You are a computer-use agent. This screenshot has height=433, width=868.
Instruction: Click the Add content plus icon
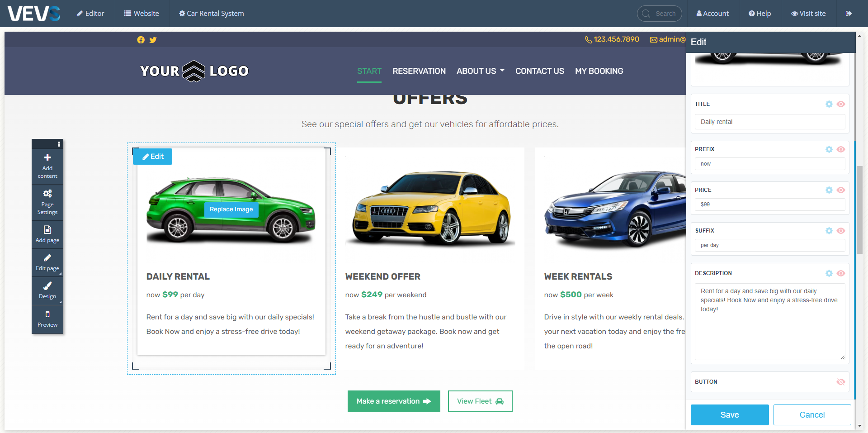tap(47, 158)
